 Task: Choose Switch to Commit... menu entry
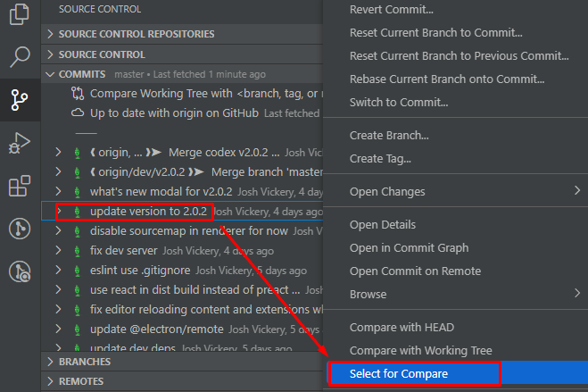(455, 103)
